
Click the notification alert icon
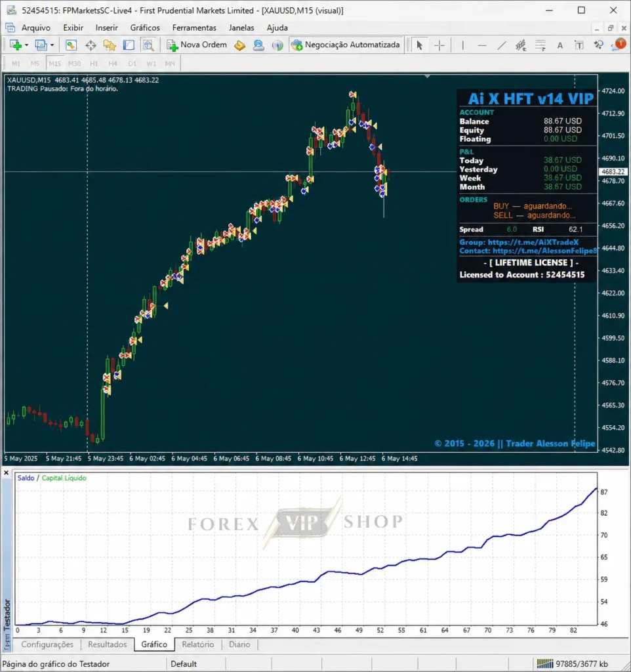click(x=619, y=44)
